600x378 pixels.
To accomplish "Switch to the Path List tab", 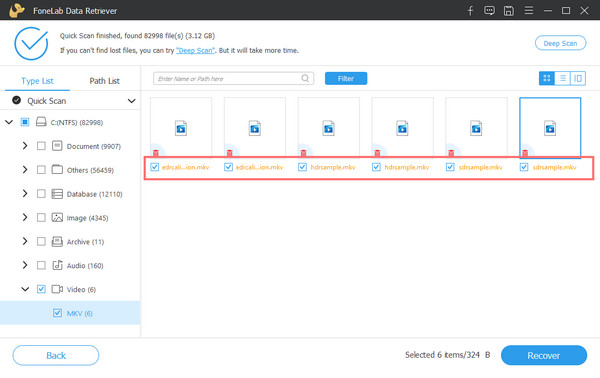I will tap(104, 81).
